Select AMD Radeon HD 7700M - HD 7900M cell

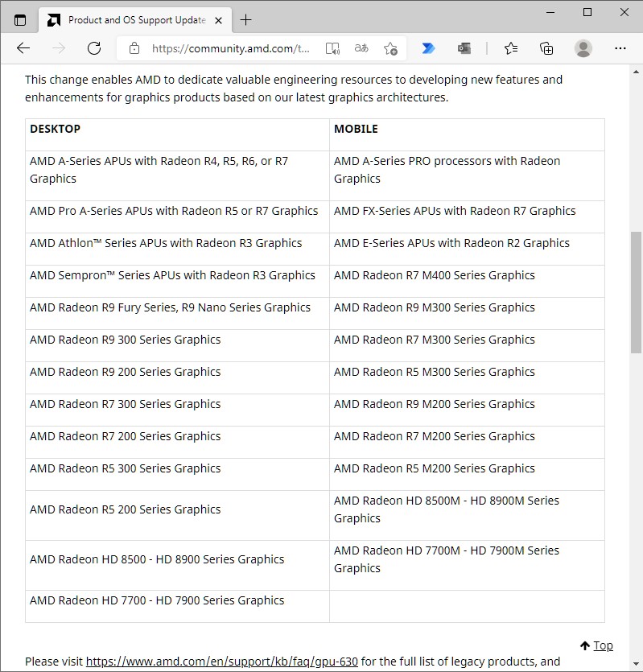pyautogui.click(x=467, y=565)
